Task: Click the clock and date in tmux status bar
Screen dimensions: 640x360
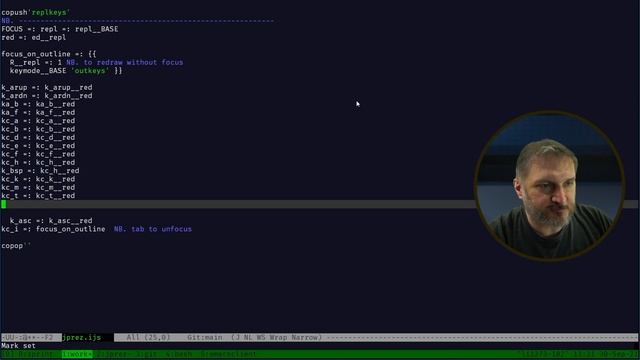Action: (x=578, y=354)
